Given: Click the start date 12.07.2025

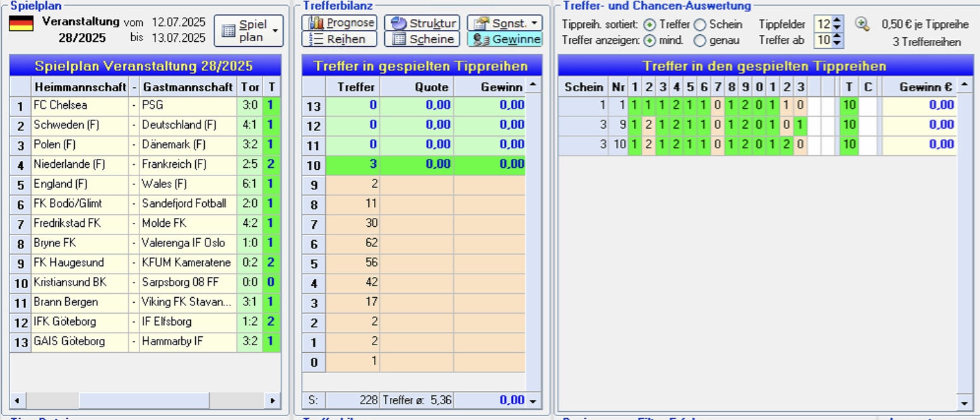Looking at the screenshot, I should click(x=179, y=22).
